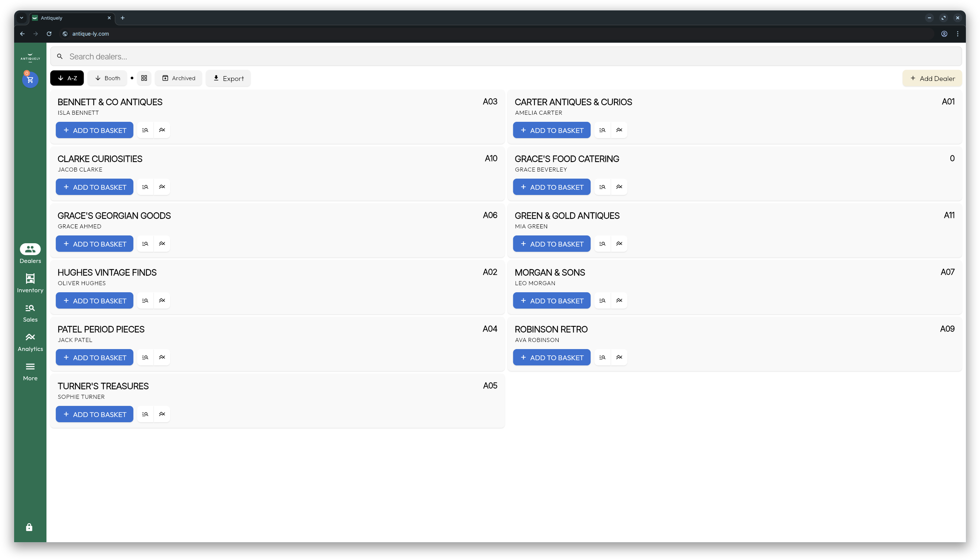Screen dimensions: 980x560
Task: Click the lock icon at sidebar bottom
Action: (29, 527)
